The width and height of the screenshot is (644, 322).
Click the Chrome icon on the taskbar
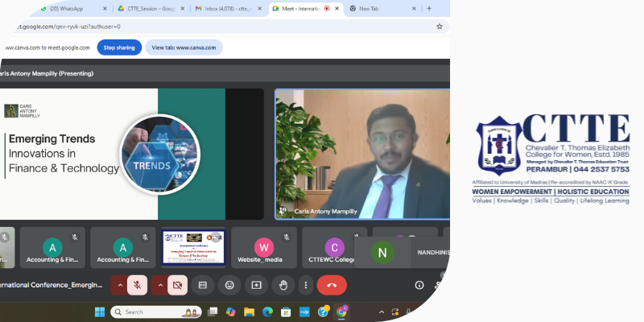[x=341, y=312]
